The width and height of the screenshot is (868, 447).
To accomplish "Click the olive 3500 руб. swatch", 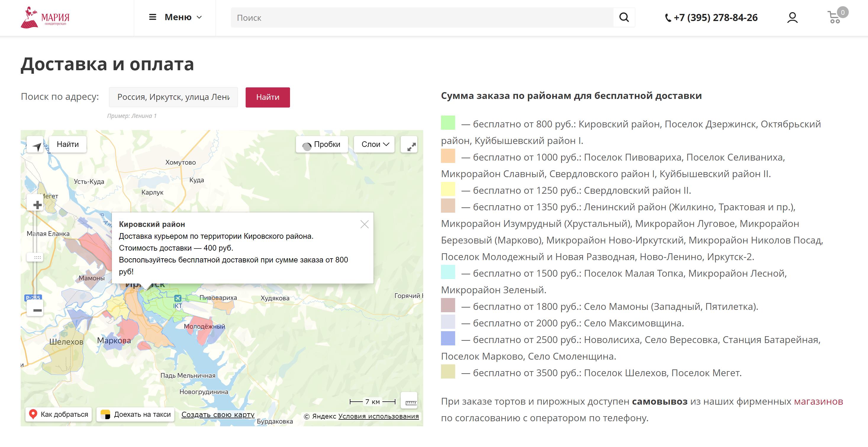I will (448, 371).
